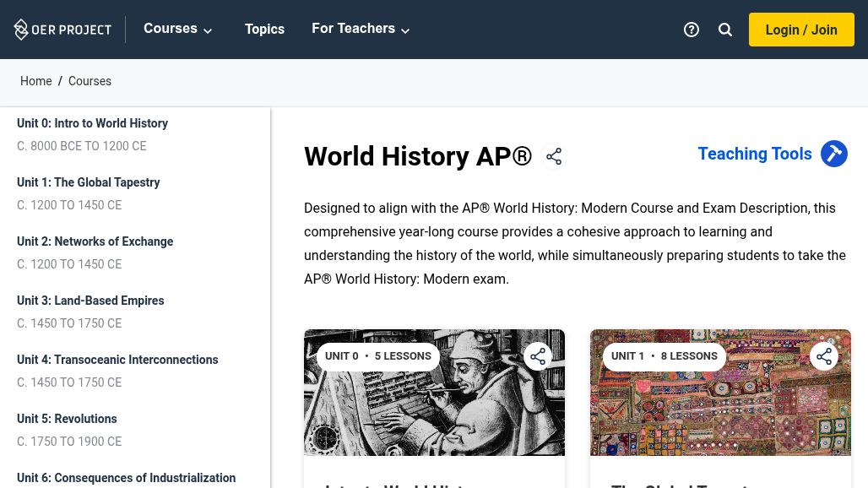Open the search magnifier icon
This screenshot has height=488, width=868.
click(x=725, y=30)
